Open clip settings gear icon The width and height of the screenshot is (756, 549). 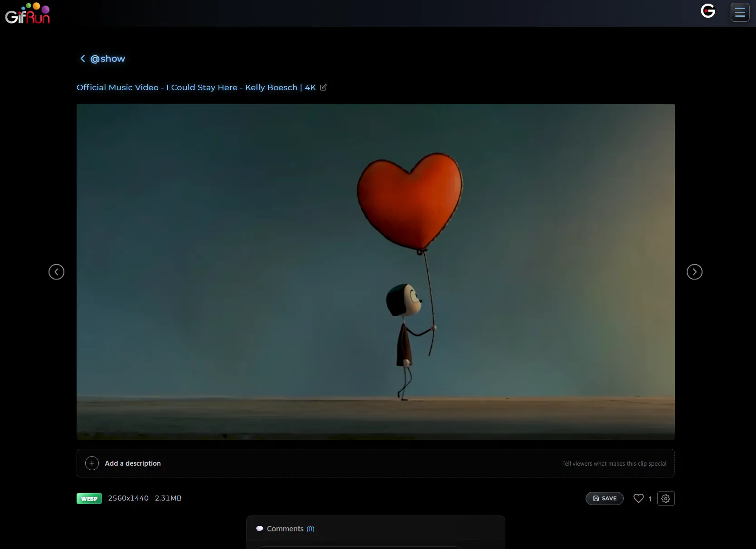[x=666, y=498]
